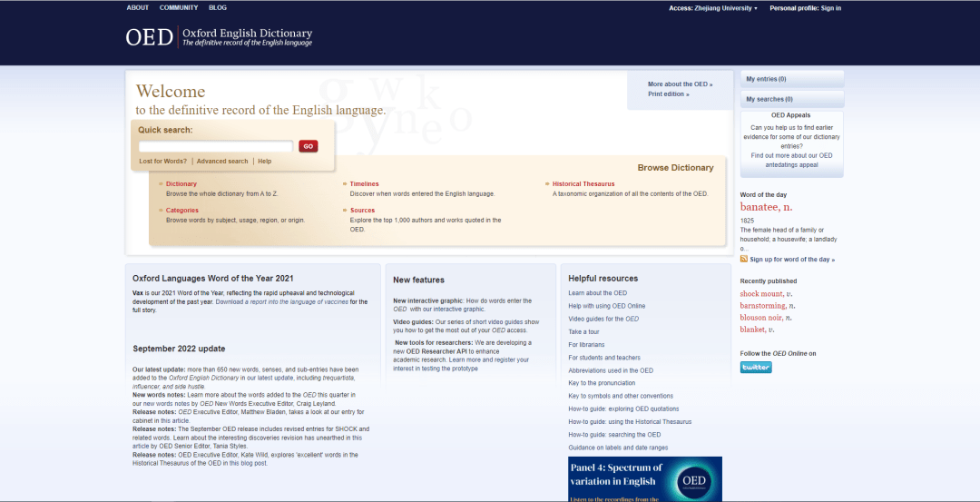
Task: Open How-to guide: exploring OED quotations
Action: coord(623,408)
